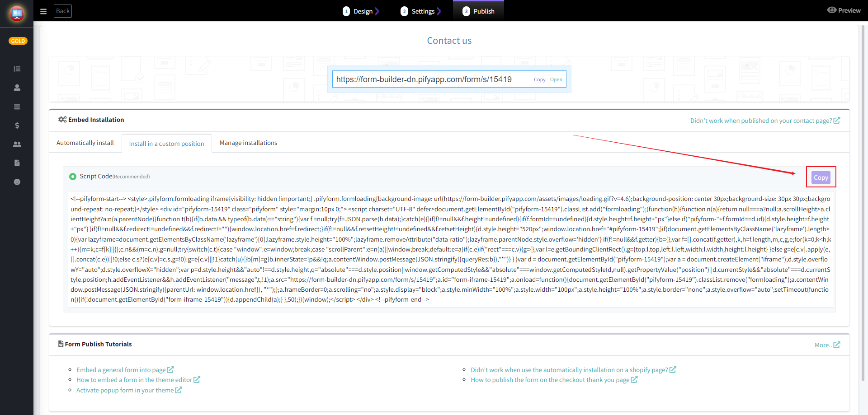The width and height of the screenshot is (868, 415).
Task: Click inside the embed script code box
Action: [x=450, y=249]
